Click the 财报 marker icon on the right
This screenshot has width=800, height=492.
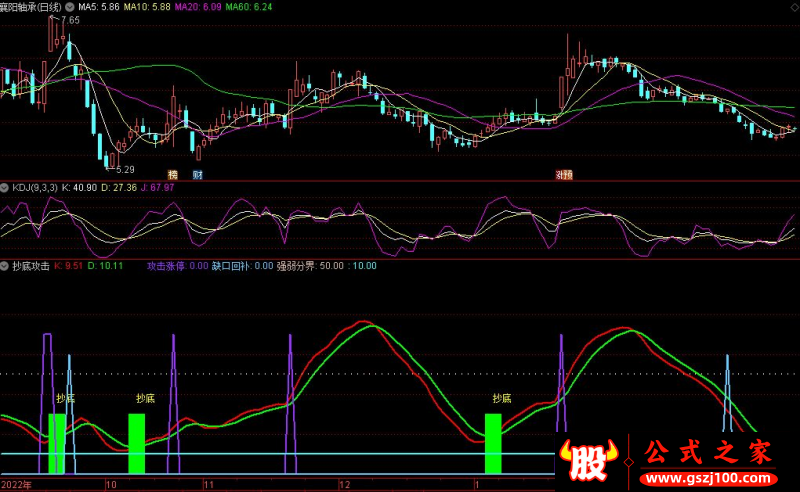(x=564, y=174)
